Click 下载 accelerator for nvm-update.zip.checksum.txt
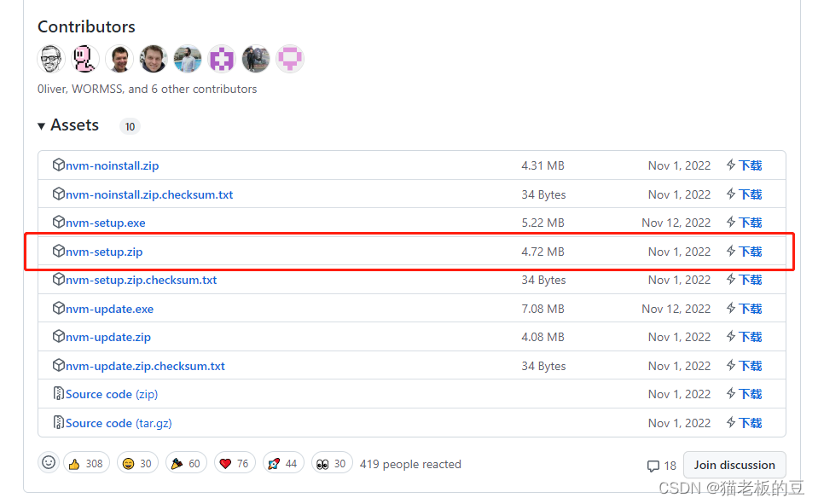This screenshot has height=504, width=818. click(x=750, y=366)
